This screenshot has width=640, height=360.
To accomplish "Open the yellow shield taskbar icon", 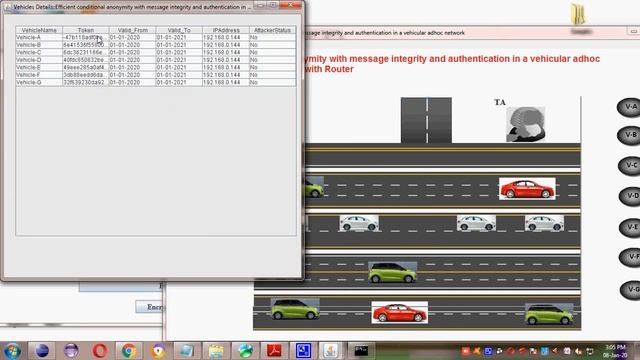I will click(x=158, y=351).
